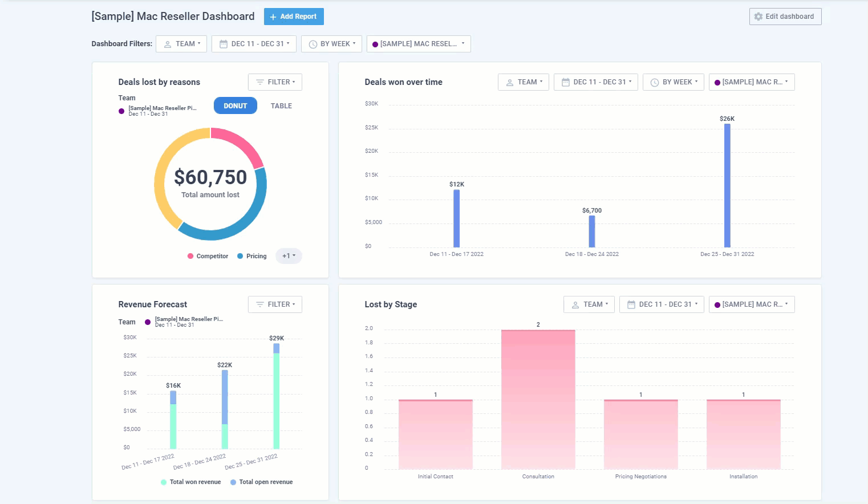Toggle Competitor legend item in donut chart
This screenshot has height=504, width=868.
coord(208,257)
